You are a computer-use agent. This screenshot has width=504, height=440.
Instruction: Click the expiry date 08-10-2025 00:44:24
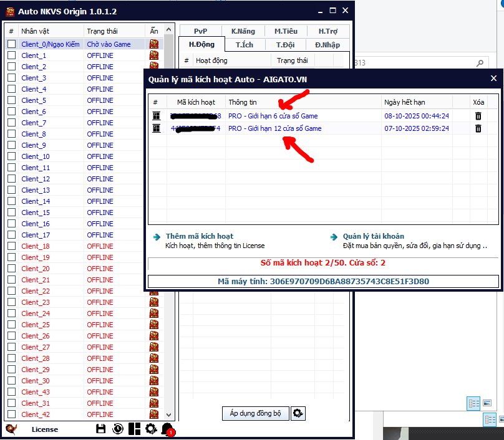coord(417,116)
